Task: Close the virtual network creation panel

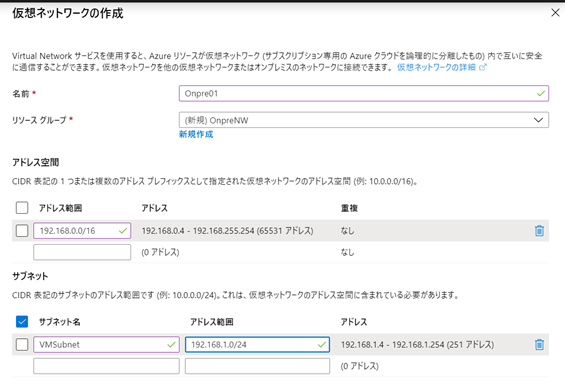Action: click(x=555, y=13)
